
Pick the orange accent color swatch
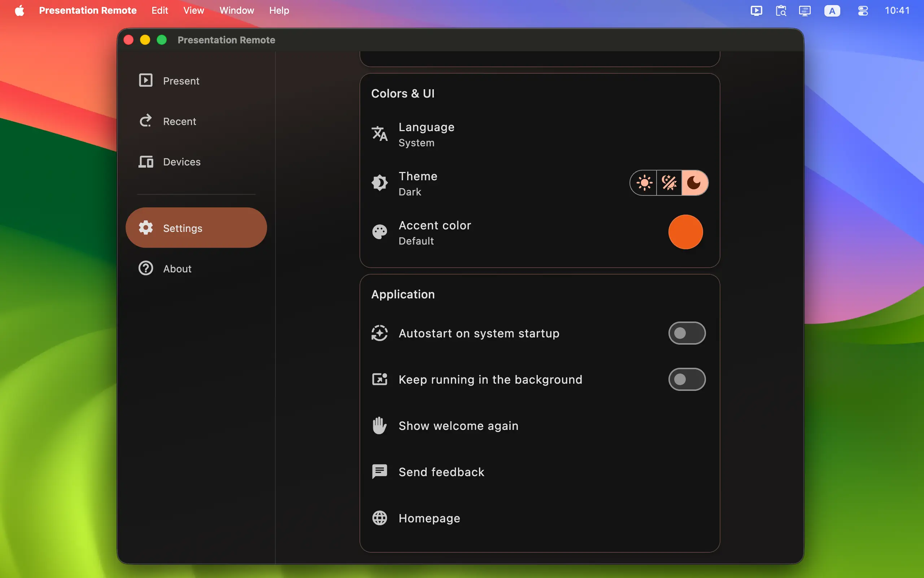tap(685, 232)
